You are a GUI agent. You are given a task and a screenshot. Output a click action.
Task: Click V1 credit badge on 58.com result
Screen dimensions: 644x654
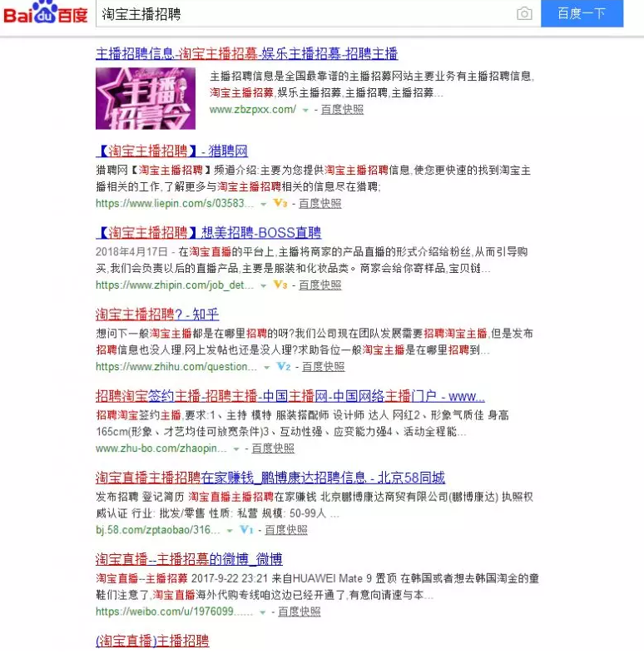coord(246,530)
